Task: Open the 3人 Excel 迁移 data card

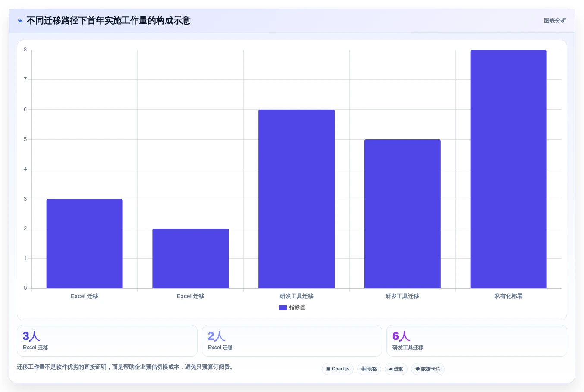Action: click(x=107, y=341)
